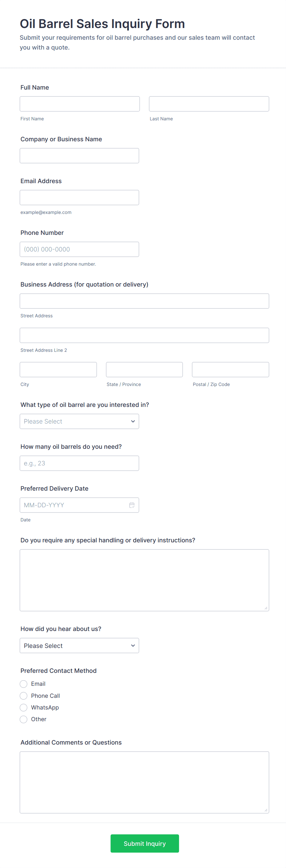Click the Street Address input
Image resolution: width=286 pixels, height=868 pixels.
point(144,301)
